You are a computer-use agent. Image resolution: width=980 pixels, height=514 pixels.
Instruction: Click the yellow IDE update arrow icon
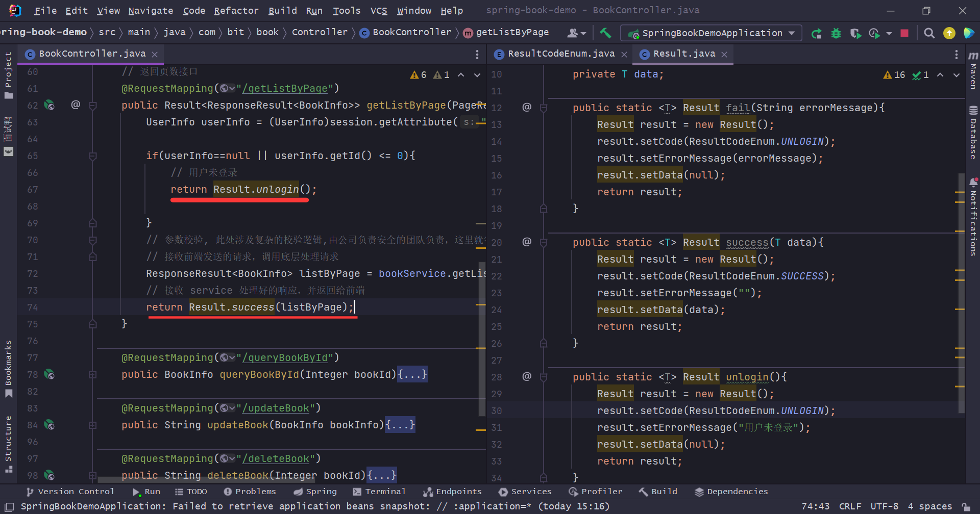(x=949, y=33)
